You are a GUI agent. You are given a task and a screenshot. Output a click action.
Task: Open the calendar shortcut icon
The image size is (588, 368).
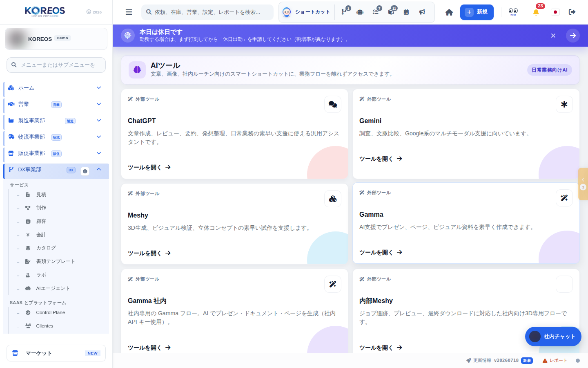coord(406,12)
